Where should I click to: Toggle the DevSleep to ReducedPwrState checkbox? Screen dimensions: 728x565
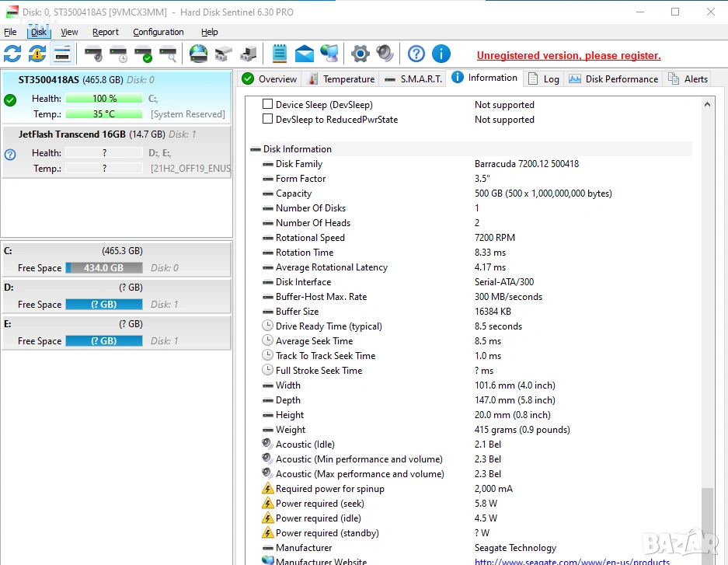(x=268, y=119)
